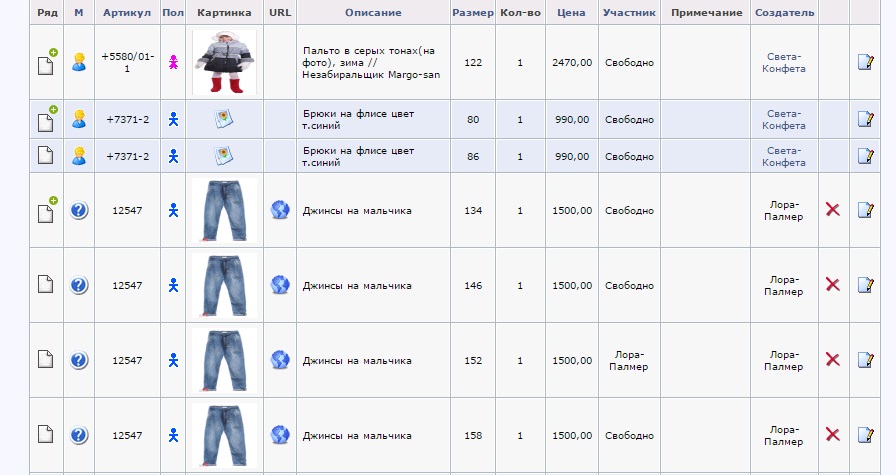Open the jeans thumbnail in the size 158 row
Screen dimensions: 896x475
[x=224, y=435]
